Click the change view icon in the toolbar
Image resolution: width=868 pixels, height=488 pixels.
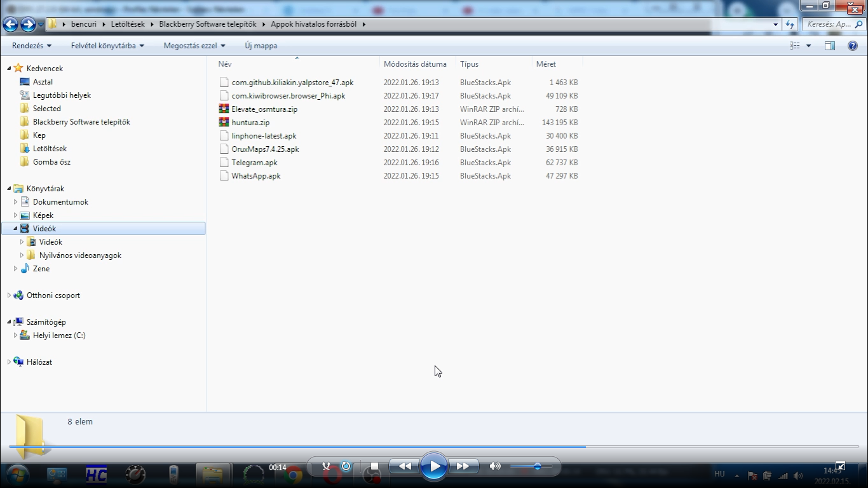(795, 46)
